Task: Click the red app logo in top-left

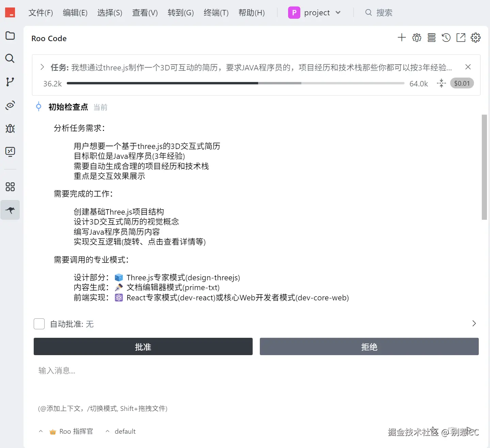Action: click(x=10, y=13)
